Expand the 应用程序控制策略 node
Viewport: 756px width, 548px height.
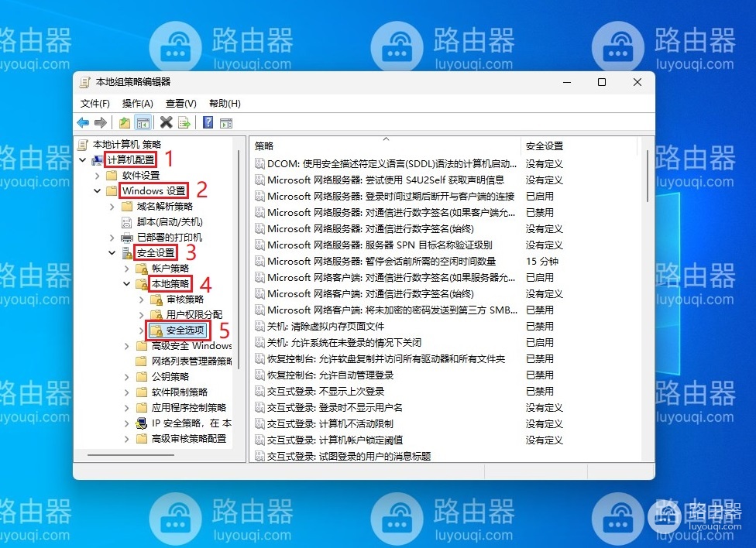tap(127, 408)
